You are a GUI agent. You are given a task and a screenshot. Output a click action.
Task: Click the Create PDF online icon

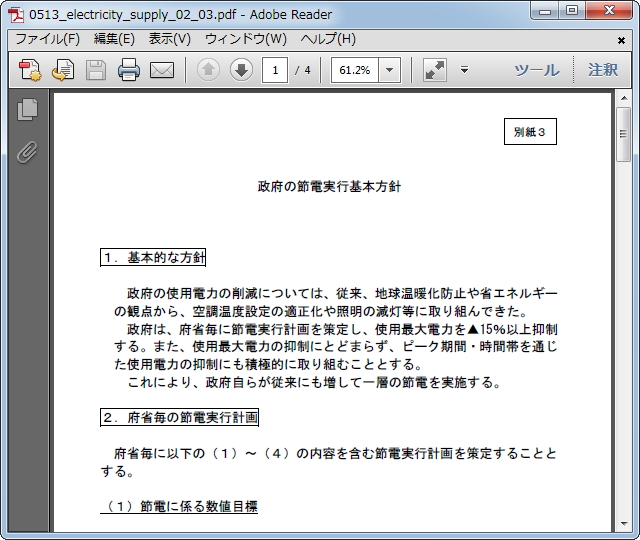click(x=29, y=70)
